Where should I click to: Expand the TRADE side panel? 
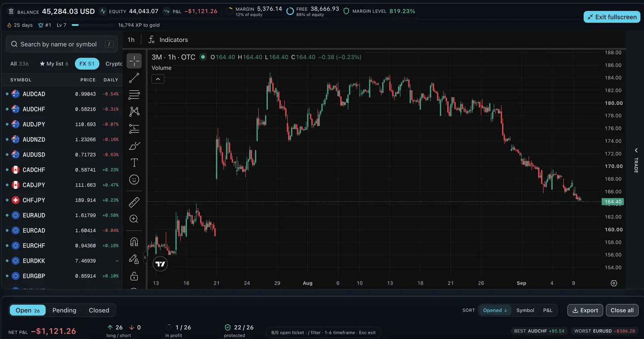coord(636,160)
